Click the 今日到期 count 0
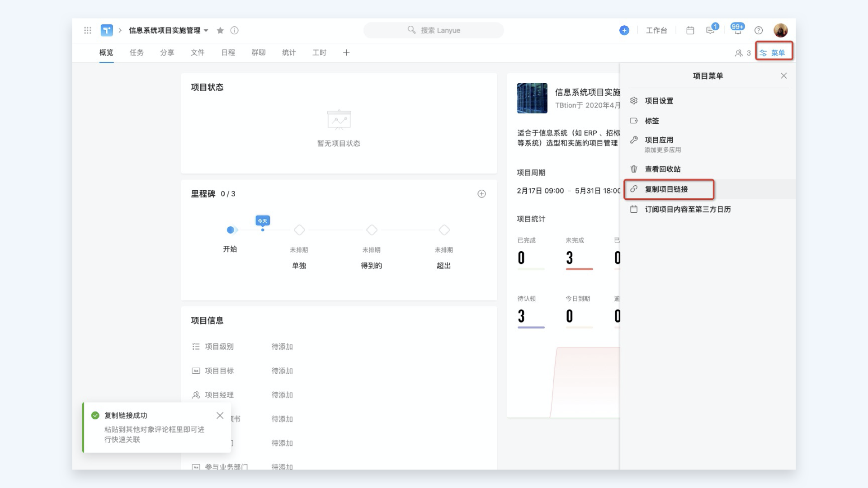This screenshot has width=868, height=488. 570,316
